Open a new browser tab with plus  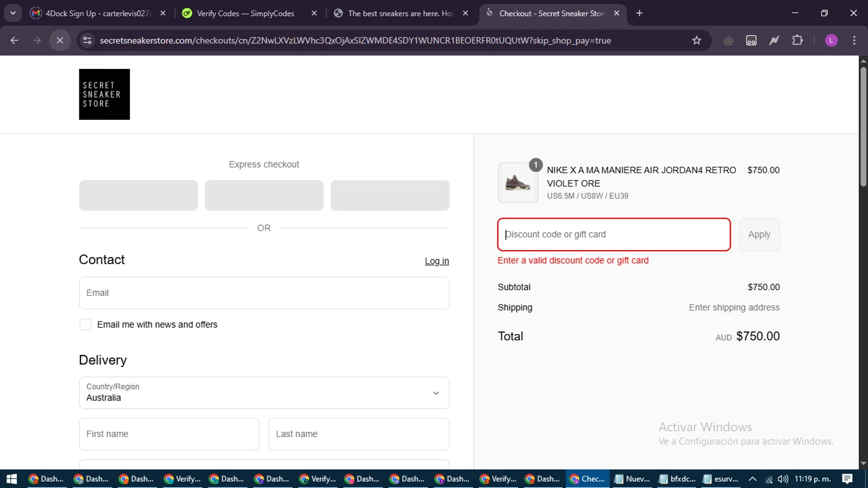click(639, 13)
